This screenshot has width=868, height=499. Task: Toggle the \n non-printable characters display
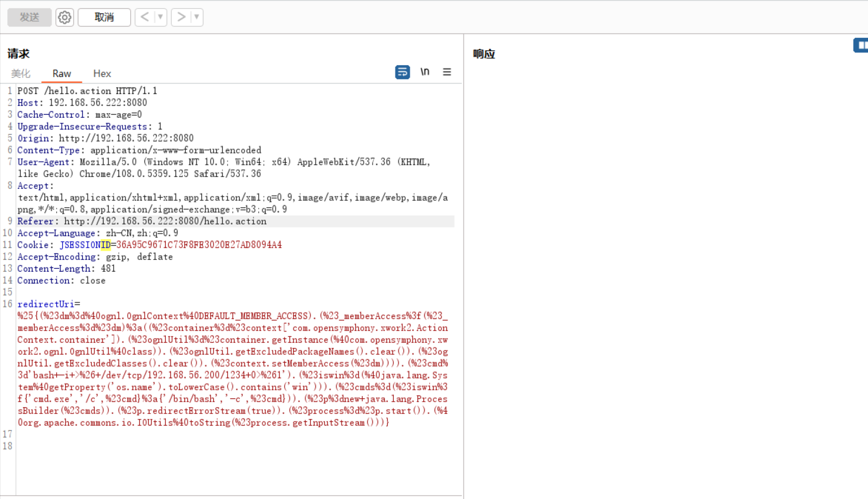[425, 72]
